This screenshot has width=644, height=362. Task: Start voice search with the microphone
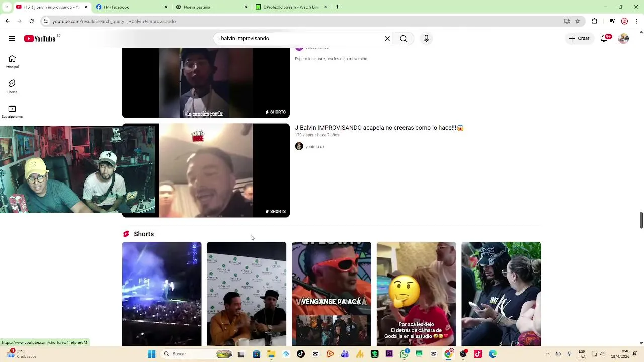point(426,38)
